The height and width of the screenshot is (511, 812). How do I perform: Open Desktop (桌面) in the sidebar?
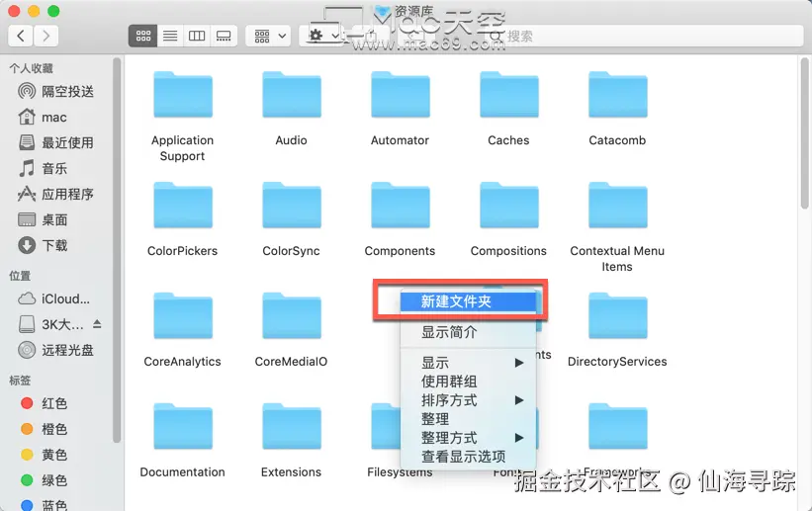pyautogui.click(x=44, y=219)
